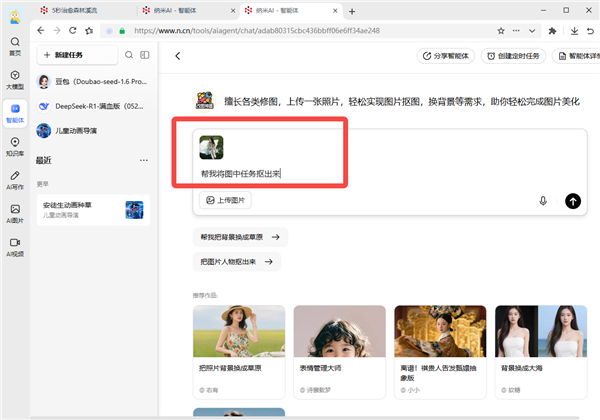
Task: Click the URL address field
Action: pos(257,31)
